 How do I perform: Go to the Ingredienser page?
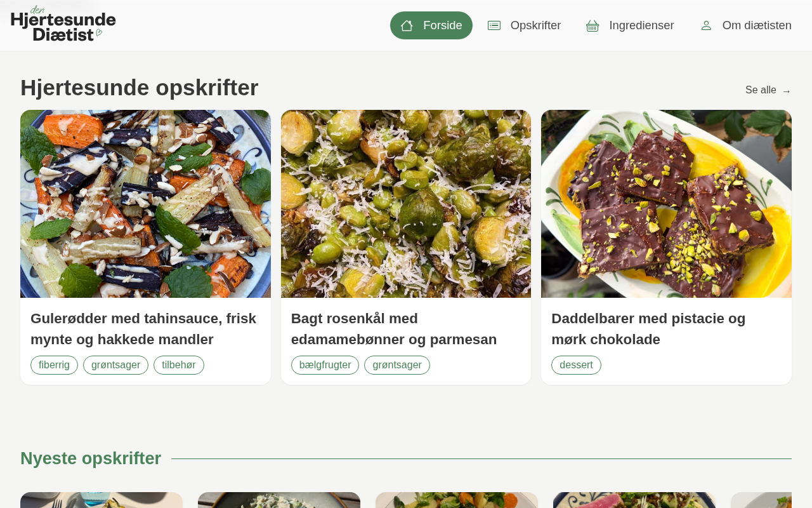point(630,25)
